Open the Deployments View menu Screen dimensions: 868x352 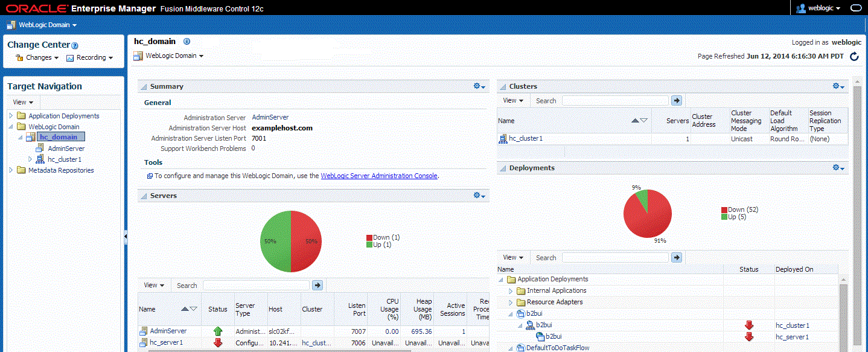pyautogui.click(x=514, y=257)
